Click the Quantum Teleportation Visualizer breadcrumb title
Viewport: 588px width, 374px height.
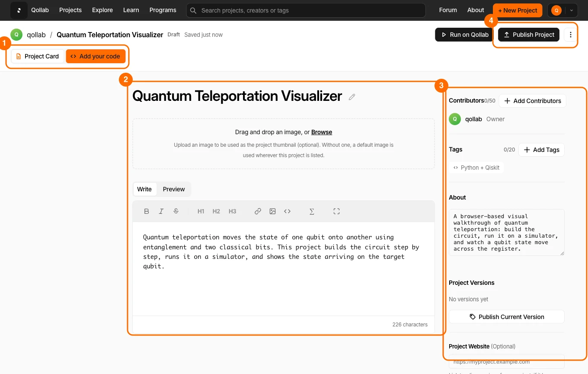110,35
